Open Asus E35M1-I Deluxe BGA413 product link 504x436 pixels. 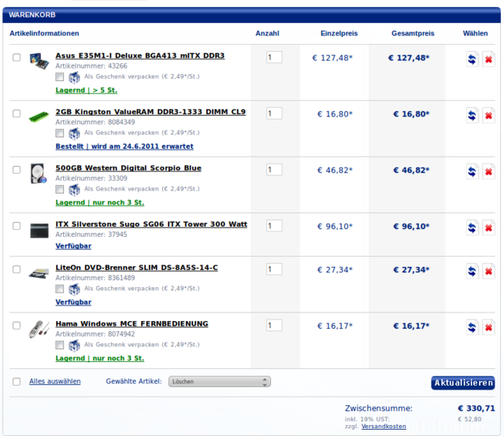(x=140, y=56)
